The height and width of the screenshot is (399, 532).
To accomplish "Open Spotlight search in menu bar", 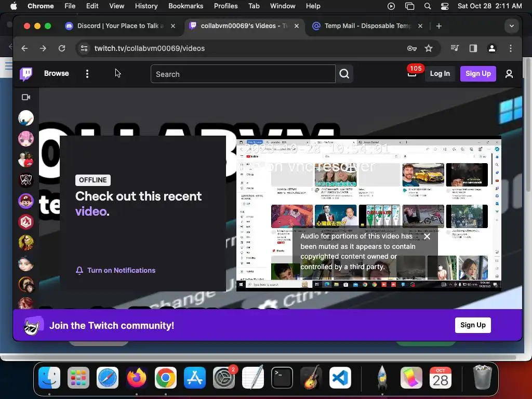I will pos(428,6).
